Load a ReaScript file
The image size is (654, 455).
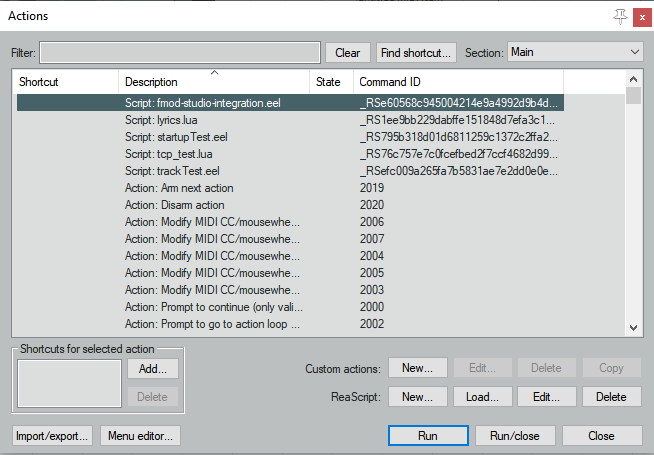[x=481, y=397]
